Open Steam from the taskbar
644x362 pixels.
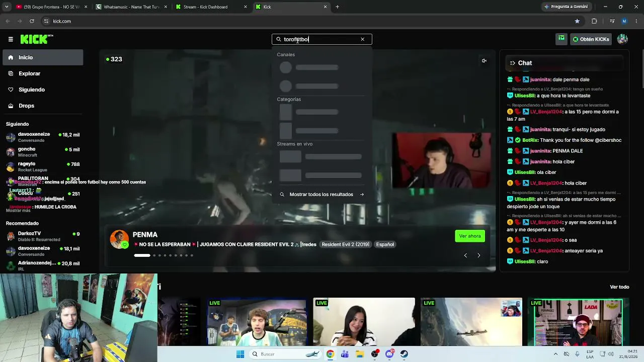405,354
